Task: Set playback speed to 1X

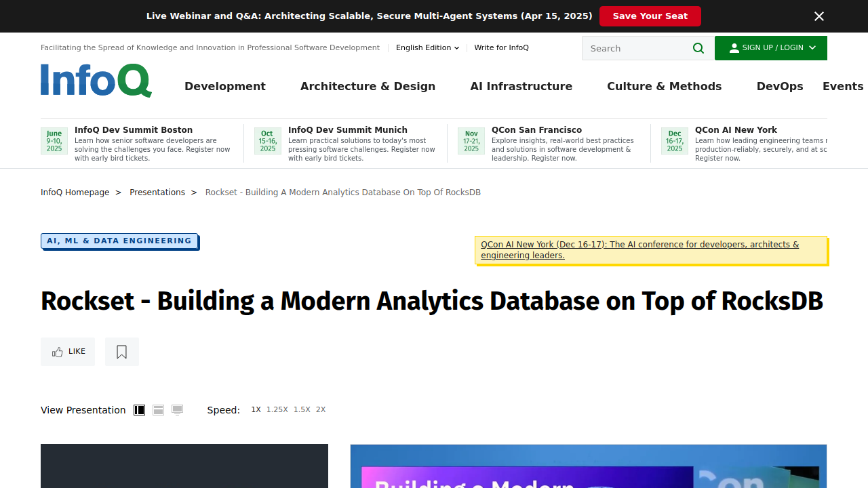Action: [256, 409]
